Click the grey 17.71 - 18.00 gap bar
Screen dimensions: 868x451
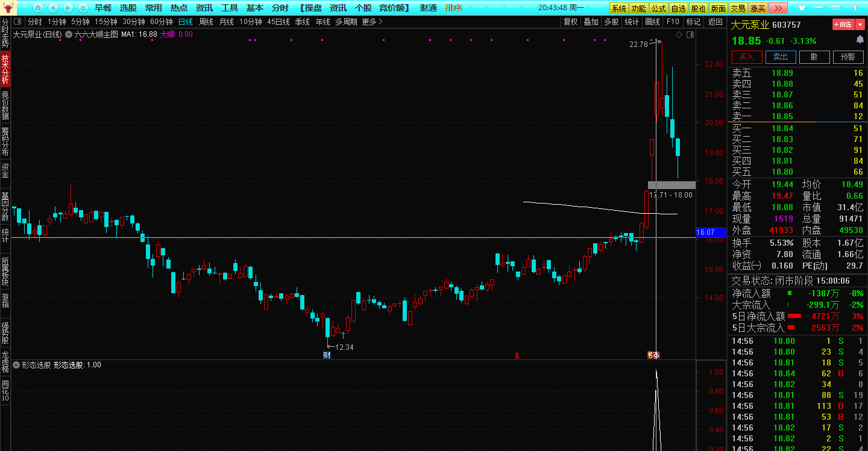click(671, 185)
